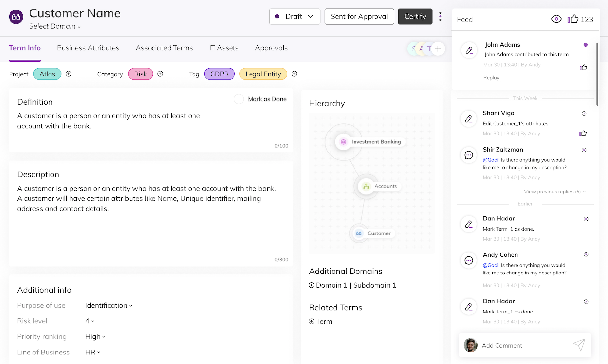Add a collaborator using the plus avatar button
The height and width of the screenshot is (364, 608).
coord(438,49)
